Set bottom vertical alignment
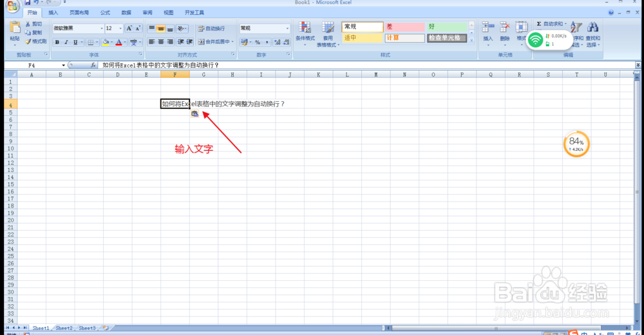Image resolution: width=644 pixels, height=335 pixels. tap(169, 28)
